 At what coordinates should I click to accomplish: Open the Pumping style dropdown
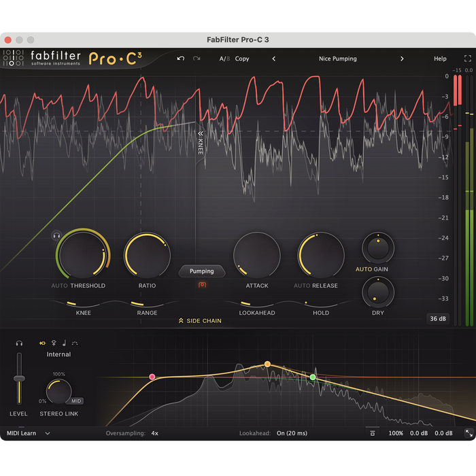(x=202, y=271)
